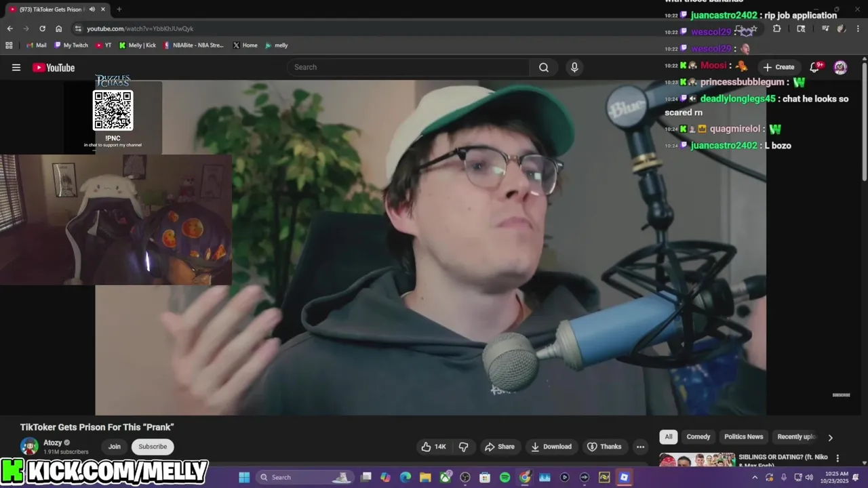The height and width of the screenshot is (488, 868).
Task: Open the Melly | Kick bookmark
Action: click(138, 45)
